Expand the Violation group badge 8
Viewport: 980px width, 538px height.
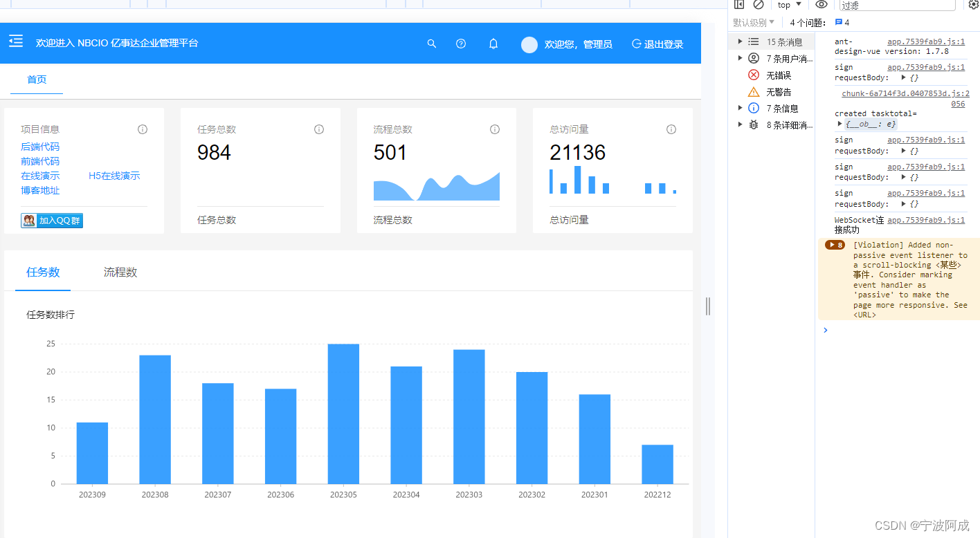(835, 245)
